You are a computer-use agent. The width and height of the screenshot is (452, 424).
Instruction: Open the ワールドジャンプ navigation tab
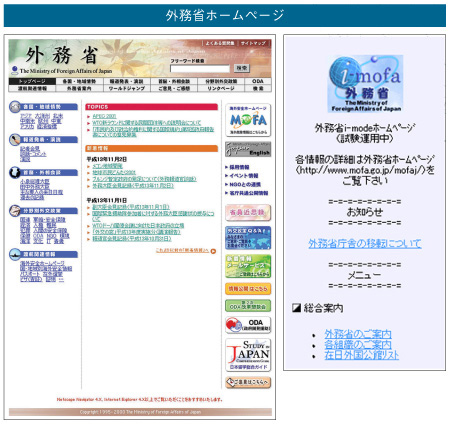coord(127,88)
